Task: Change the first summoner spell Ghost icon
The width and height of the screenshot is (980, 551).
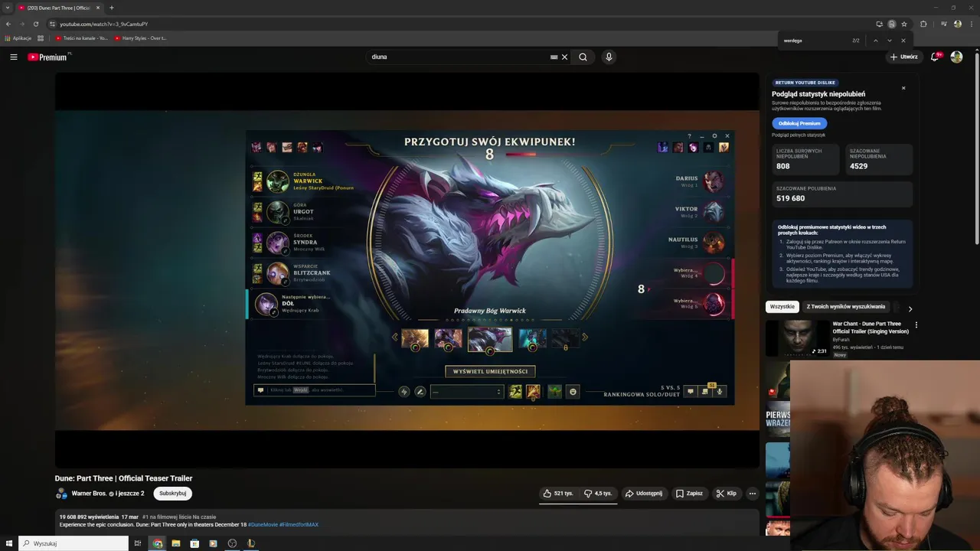Action: click(515, 392)
